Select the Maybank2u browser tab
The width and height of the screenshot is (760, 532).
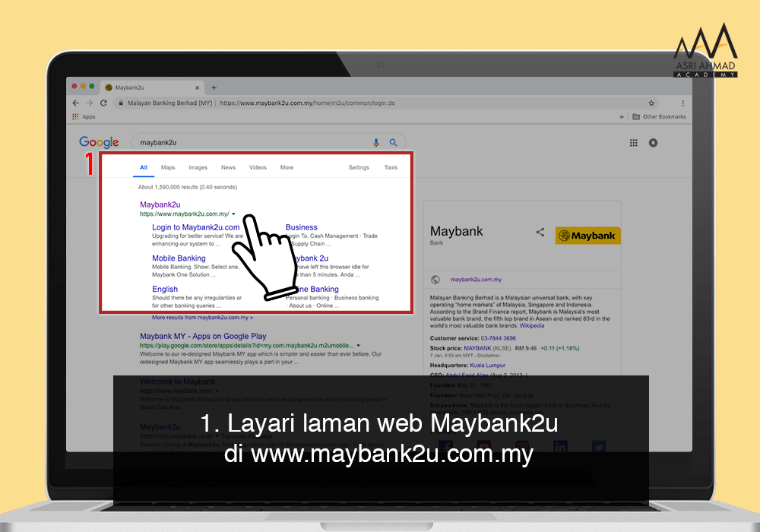coord(152,87)
